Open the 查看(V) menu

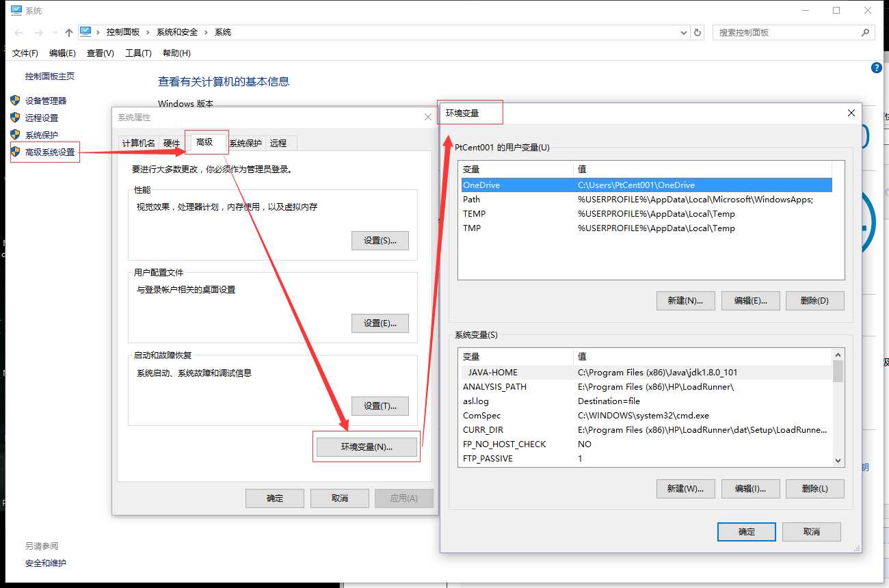101,53
